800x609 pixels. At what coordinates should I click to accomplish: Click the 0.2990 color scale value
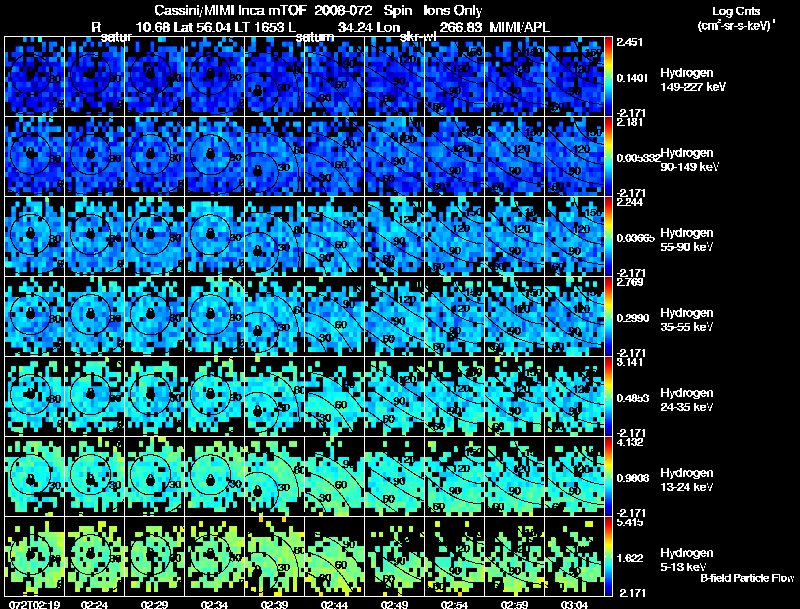(x=632, y=318)
